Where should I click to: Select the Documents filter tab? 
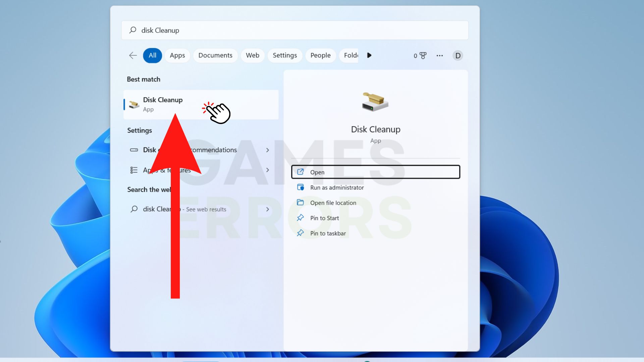(x=215, y=55)
